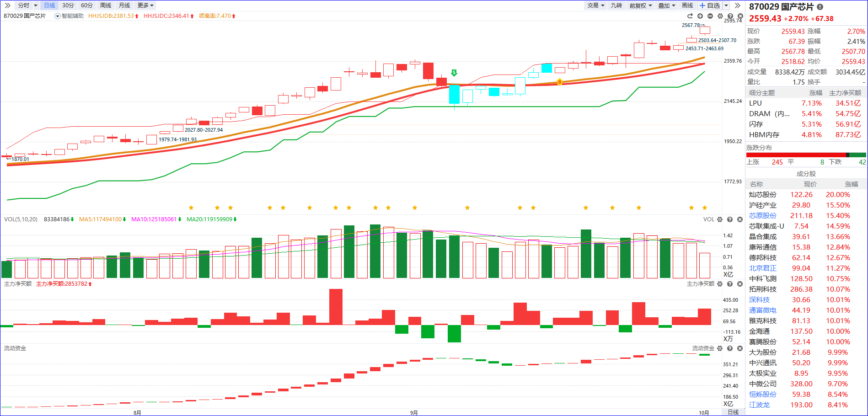Zoom in the main K-line chart
This screenshot has height=416, width=868.
pyautogui.click(x=700, y=16)
